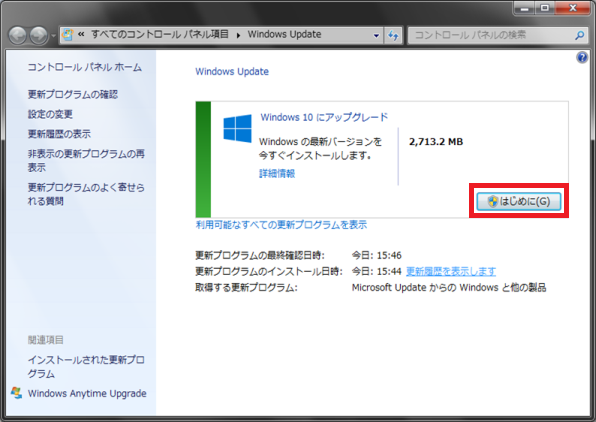This screenshot has width=596, height=422.
Task: Click the forward navigation arrow
Action: point(39,36)
